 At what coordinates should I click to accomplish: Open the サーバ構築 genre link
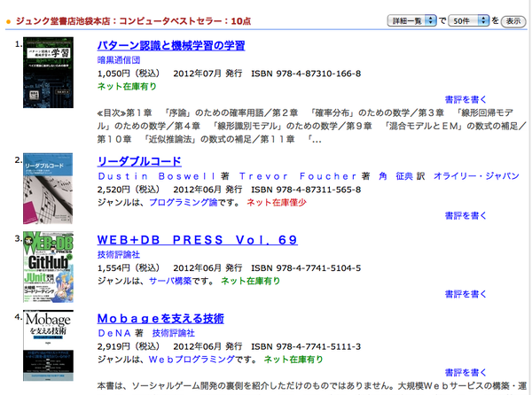pos(170,281)
